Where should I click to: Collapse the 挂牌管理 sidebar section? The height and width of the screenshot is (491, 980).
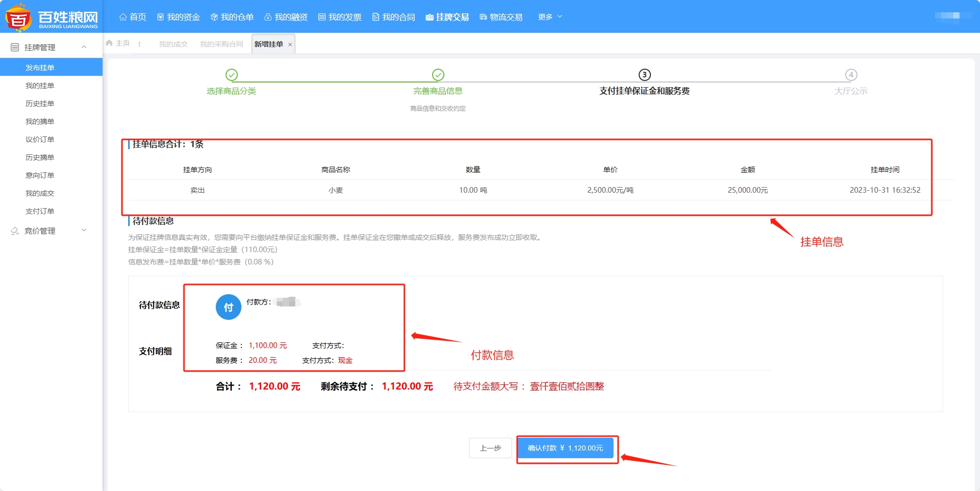[84, 47]
